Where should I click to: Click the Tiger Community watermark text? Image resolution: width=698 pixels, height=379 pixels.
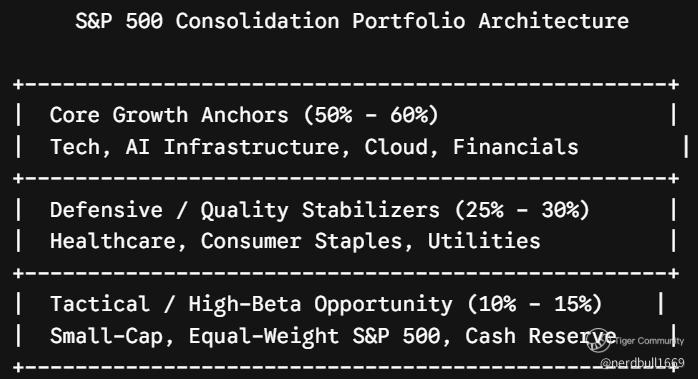pyautogui.click(x=648, y=342)
